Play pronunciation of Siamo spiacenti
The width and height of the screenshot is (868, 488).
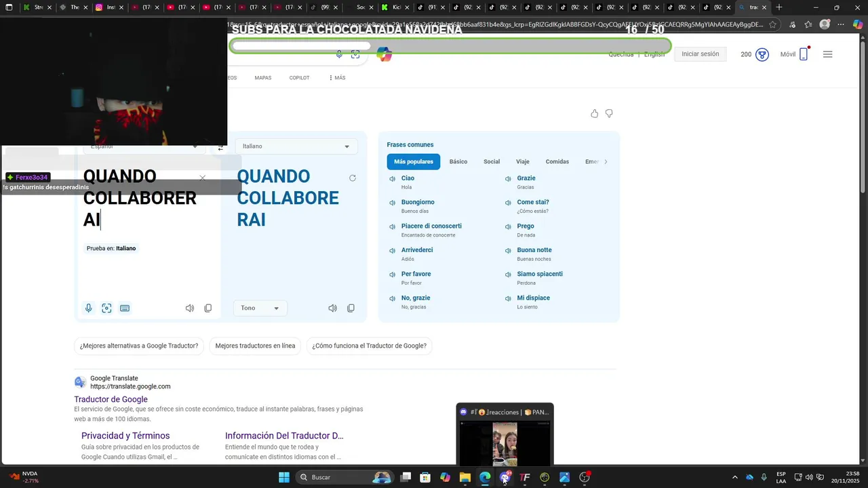(x=508, y=274)
